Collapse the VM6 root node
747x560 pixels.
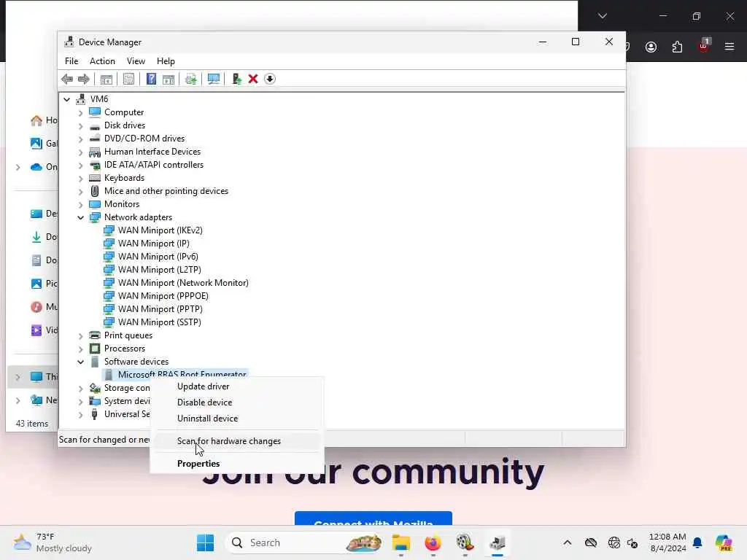(66, 99)
